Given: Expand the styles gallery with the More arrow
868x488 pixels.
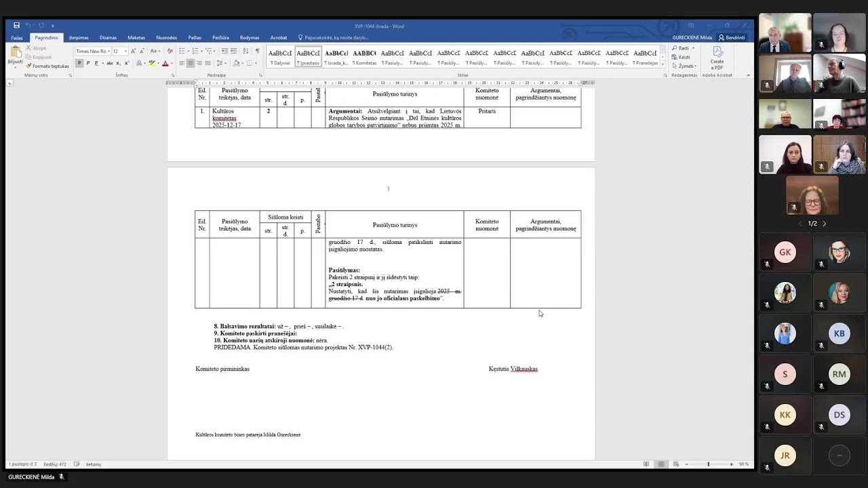Looking at the screenshot, I should [663, 64].
